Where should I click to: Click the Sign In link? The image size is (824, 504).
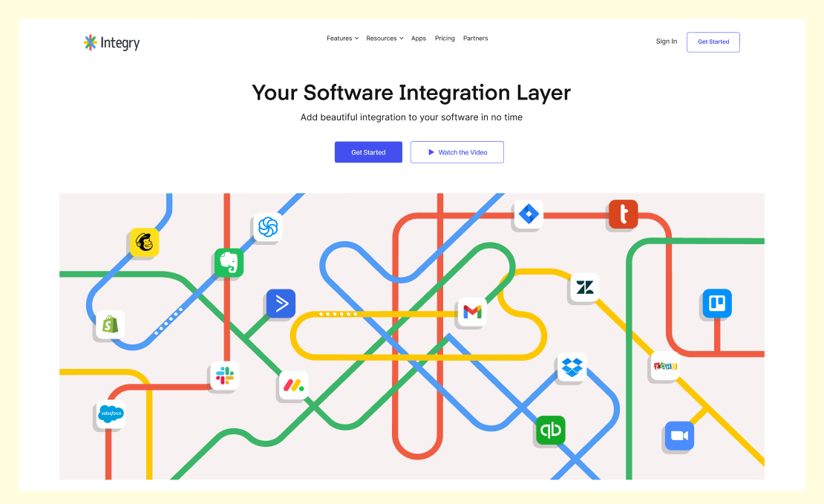667,42
